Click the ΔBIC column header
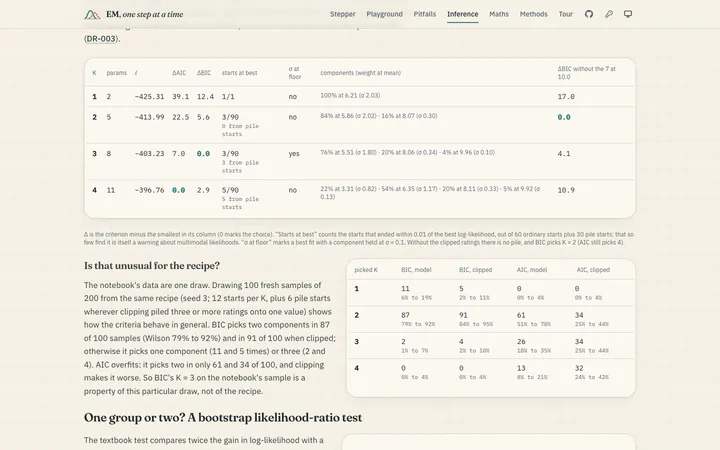This screenshot has height=450, width=720. (x=204, y=73)
